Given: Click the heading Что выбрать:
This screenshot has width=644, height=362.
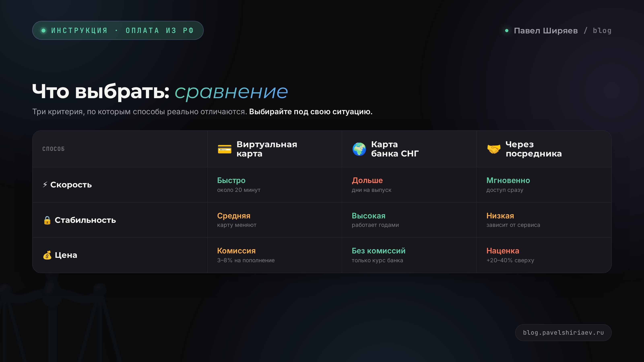Looking at the screenshot, I should coord(101,92).
